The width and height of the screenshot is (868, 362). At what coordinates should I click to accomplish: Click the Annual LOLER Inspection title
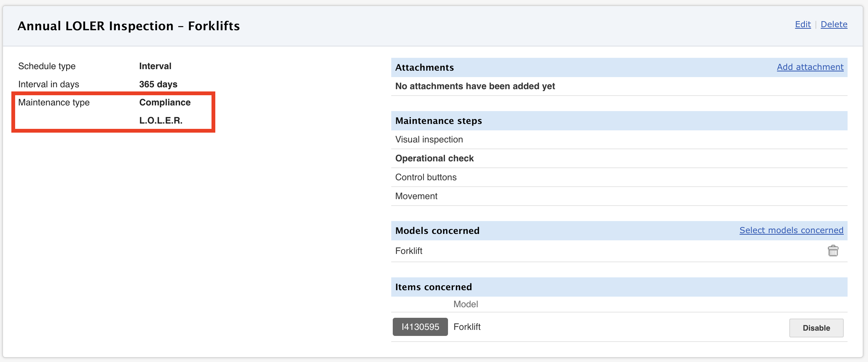click(129, 26)
